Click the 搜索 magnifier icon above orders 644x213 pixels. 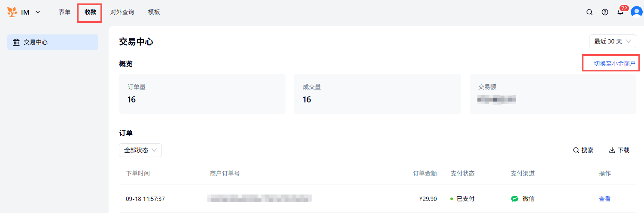coord(576,150)
